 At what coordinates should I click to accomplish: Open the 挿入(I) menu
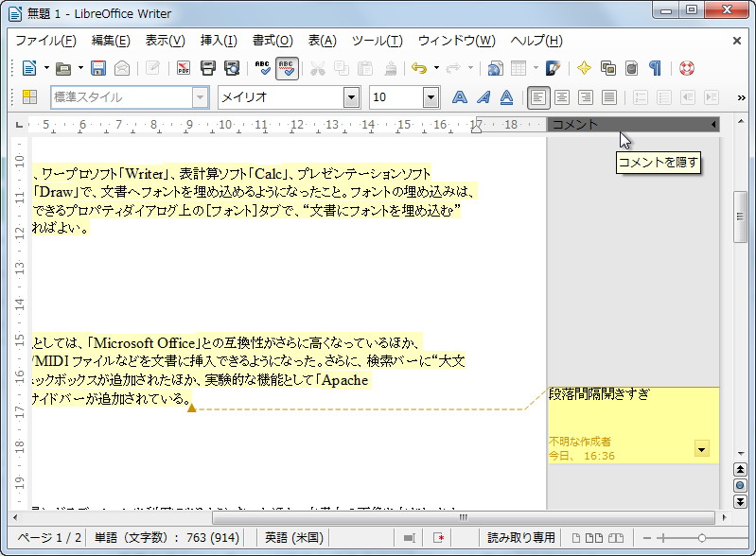point(219,41)
